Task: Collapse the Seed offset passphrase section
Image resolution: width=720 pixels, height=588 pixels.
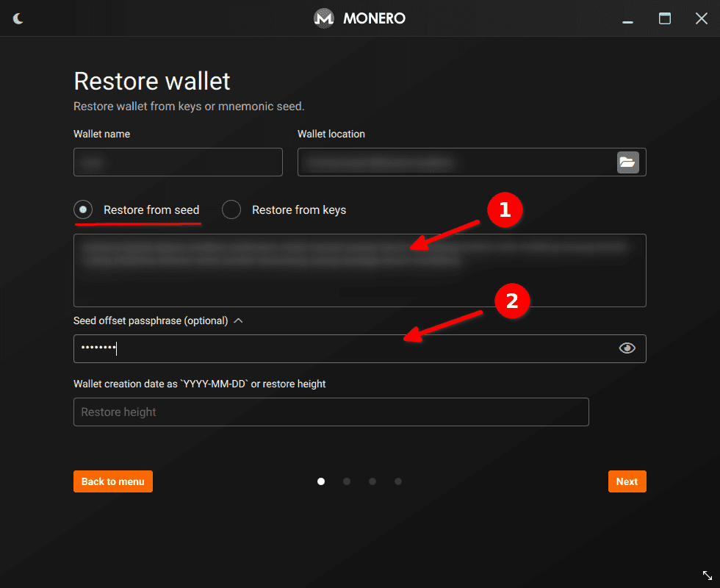Action: pyautogui.click(x=238, y=320)
